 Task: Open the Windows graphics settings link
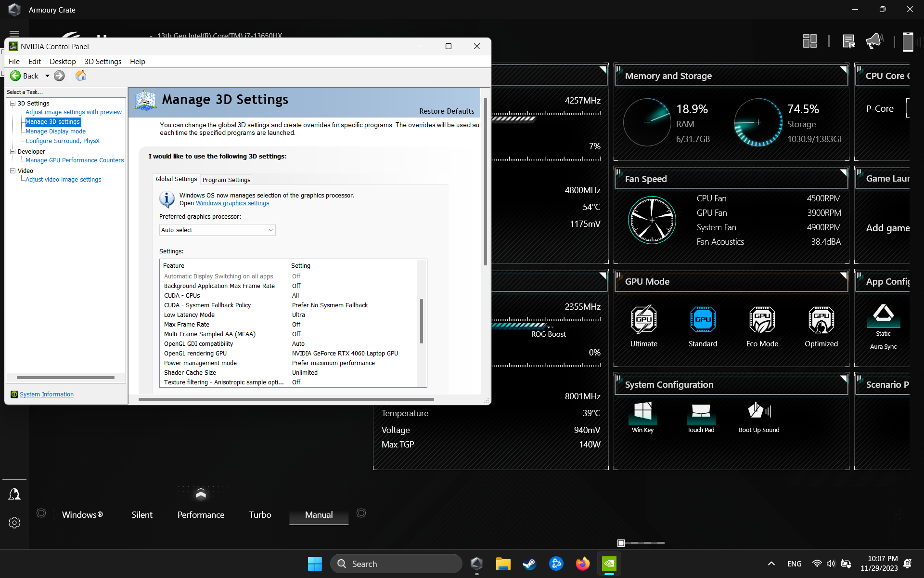(232, 203)
